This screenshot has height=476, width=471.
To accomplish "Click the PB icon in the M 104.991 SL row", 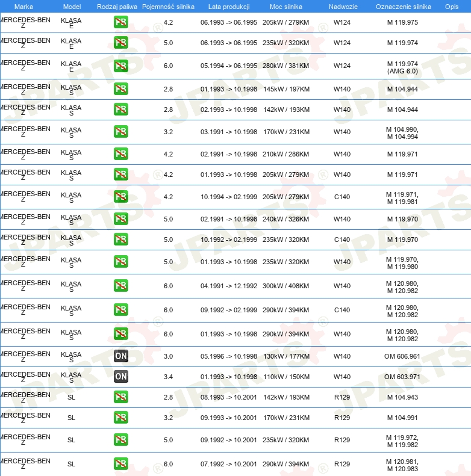I will tap(120, 418).
